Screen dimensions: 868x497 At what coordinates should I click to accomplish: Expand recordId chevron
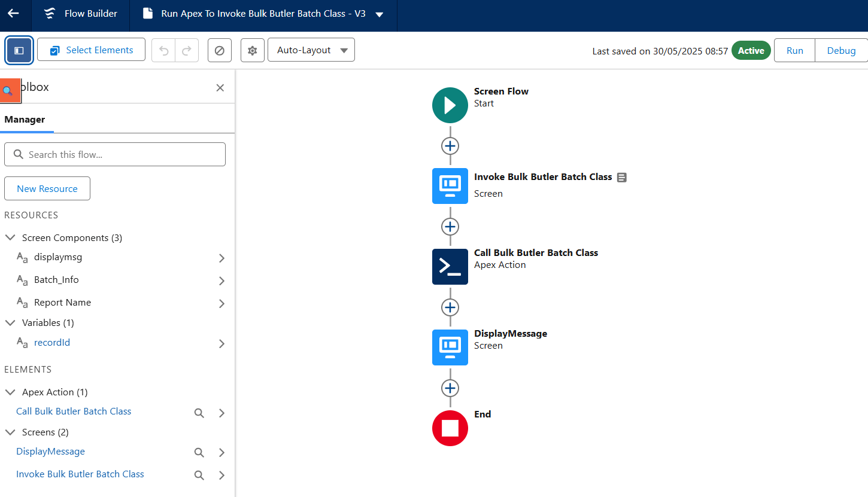coord(222,344)
